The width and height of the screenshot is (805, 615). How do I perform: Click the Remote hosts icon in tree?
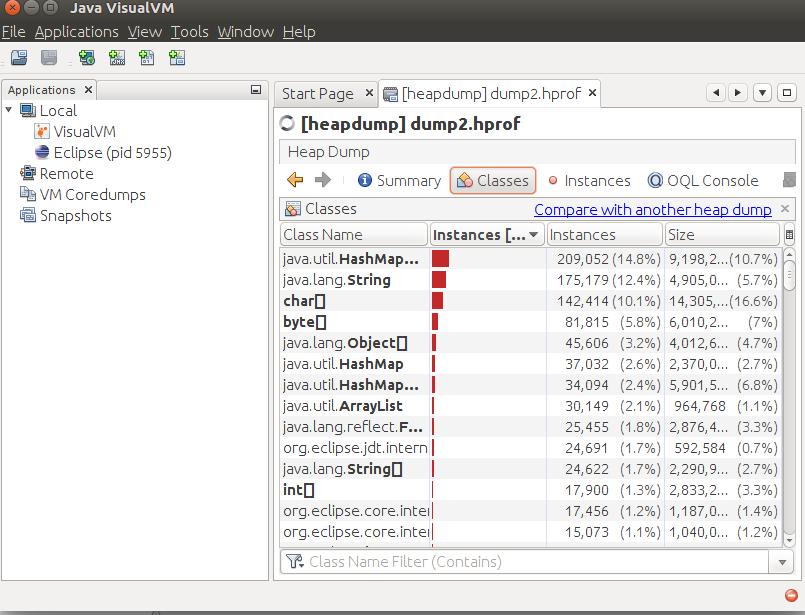[28, 173]
